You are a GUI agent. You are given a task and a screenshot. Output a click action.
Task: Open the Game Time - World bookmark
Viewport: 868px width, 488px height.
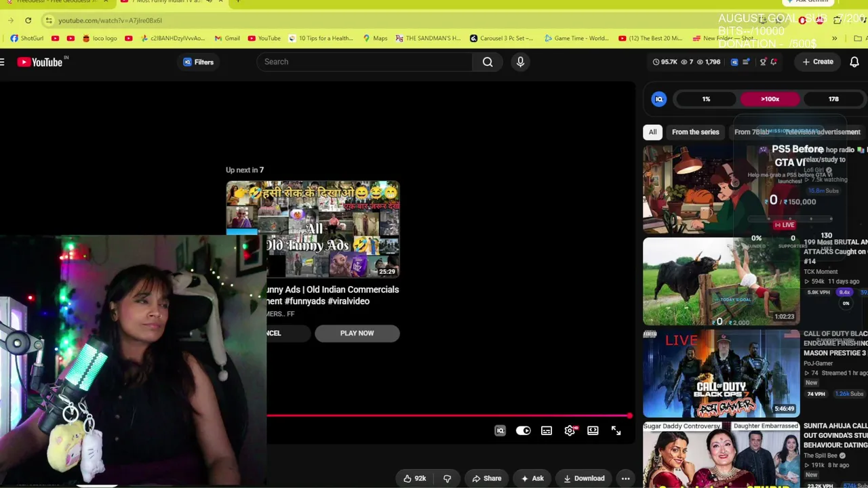click(576, 38)
